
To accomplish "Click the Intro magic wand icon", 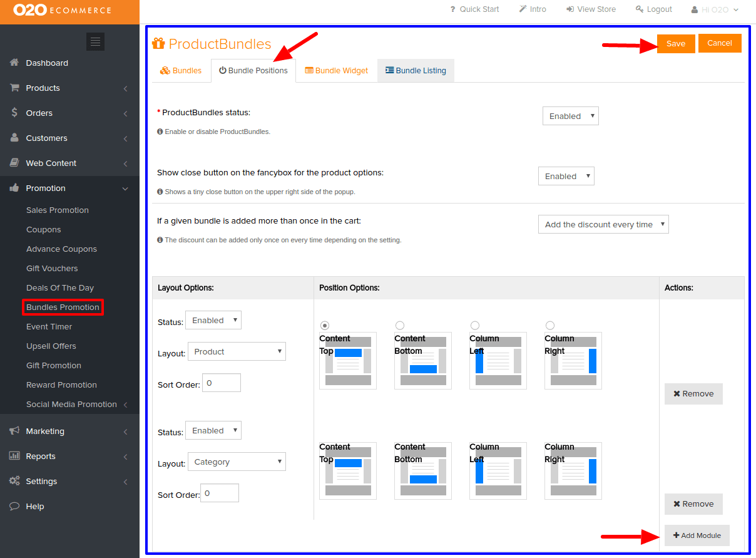I will tap(523, 9).
